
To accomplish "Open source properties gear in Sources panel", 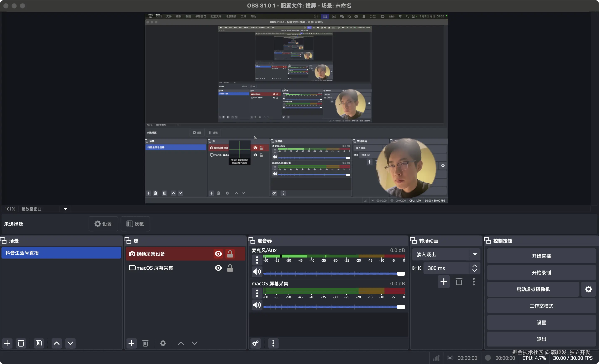I will coord(163,343).
